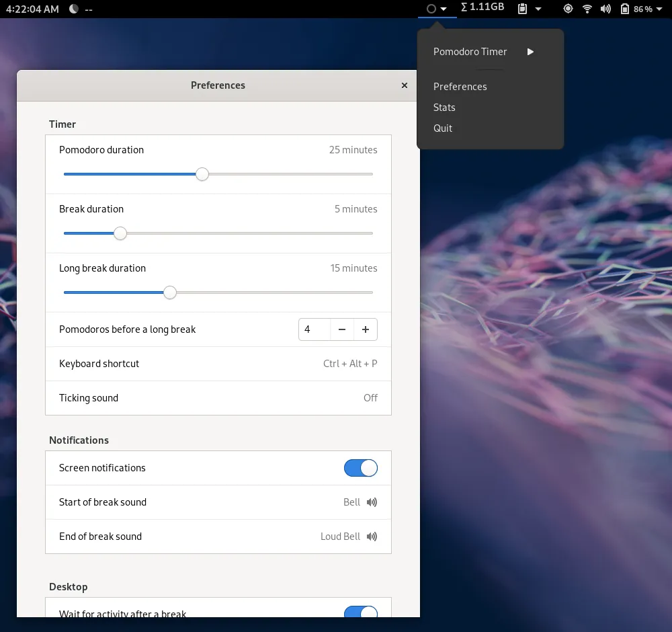This screenshot has width=672, height=632.
Task: Open the clipboard manager icon in top bar
Action: [523, 9]
